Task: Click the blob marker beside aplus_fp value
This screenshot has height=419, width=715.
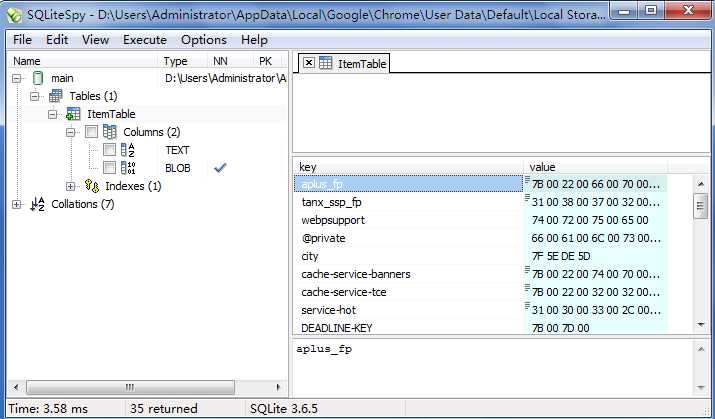Action: (527, 180)
